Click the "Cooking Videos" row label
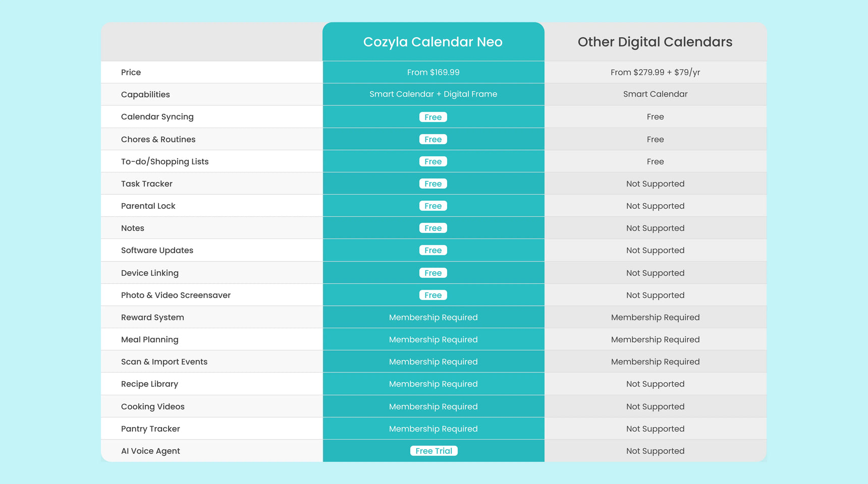 pos(153,406)
